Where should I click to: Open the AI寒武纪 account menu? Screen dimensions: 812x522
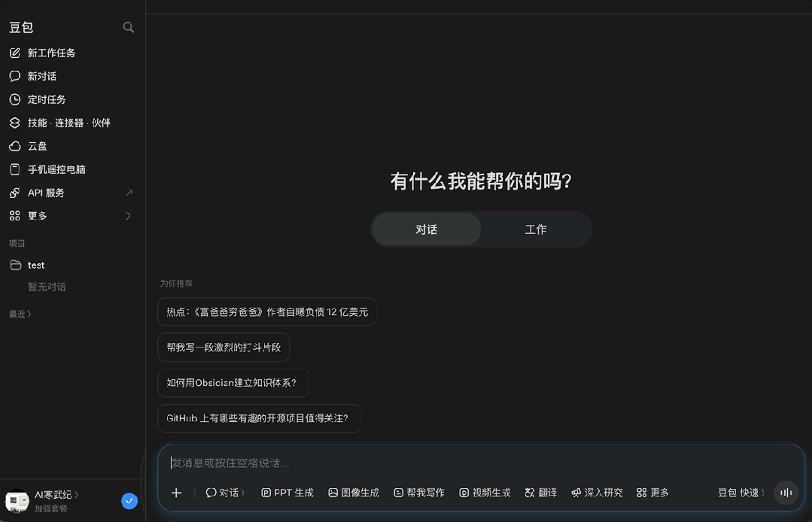(56, 495)
